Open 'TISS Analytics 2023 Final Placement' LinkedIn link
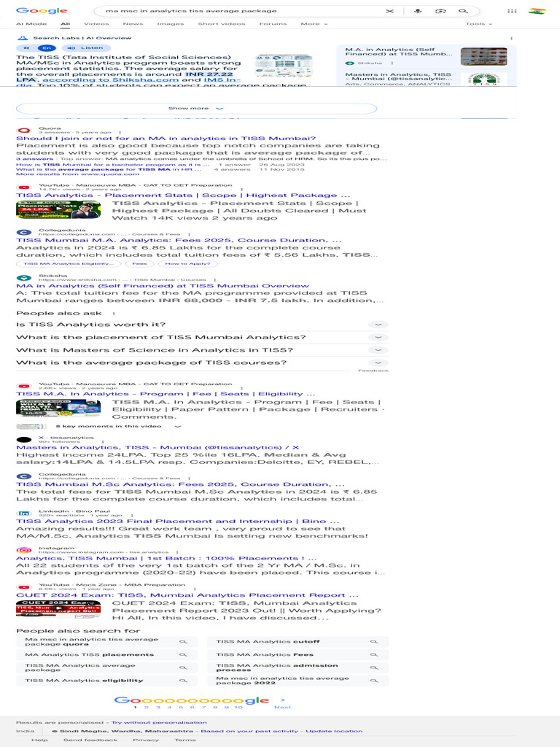The width and height of the screenshot is (560, 747). [178, 521]
